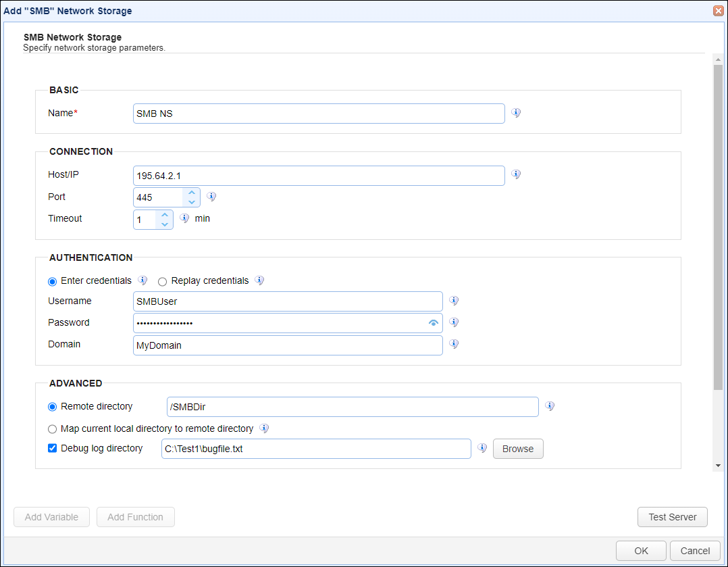The height and width of the screenshot is (567, 728).
Task: Uncheck Debug log directory checkbox
Action: (x=53, y=448)
